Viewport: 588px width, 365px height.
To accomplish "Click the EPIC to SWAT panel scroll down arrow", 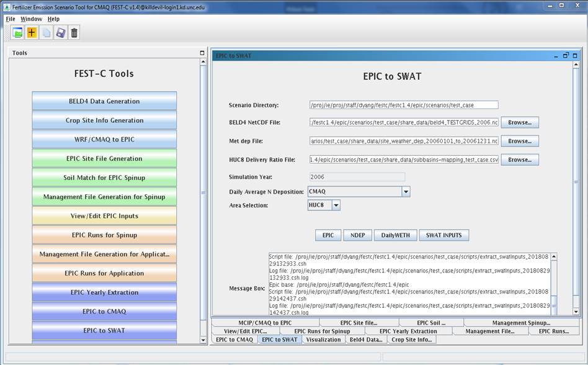I will [576, 312].
